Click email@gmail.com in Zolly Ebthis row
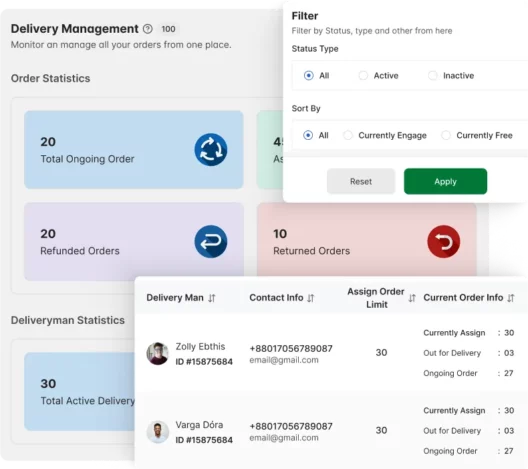The image size is (528, 469). point(284,360)
